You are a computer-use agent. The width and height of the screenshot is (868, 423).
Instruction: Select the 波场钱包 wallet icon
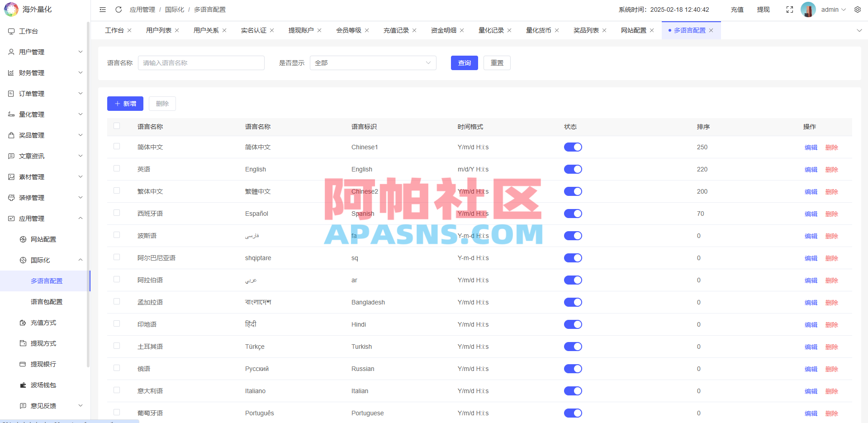click(22, 385)
